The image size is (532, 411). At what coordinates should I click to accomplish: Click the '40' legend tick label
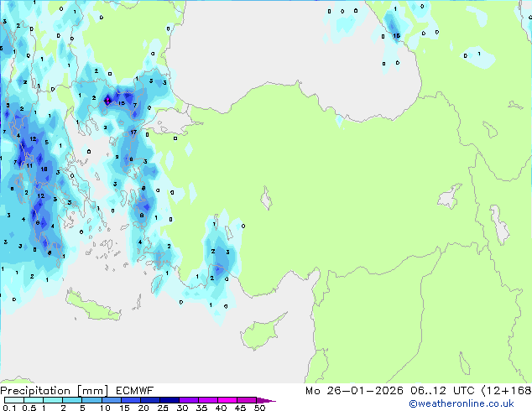pos(221,408)
